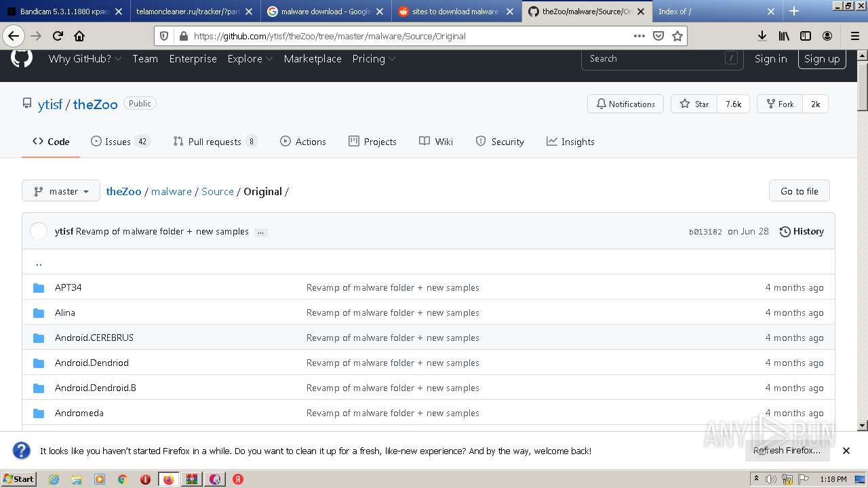Click the Notifications button
868x488 pixels.
[x=625, y=104]
